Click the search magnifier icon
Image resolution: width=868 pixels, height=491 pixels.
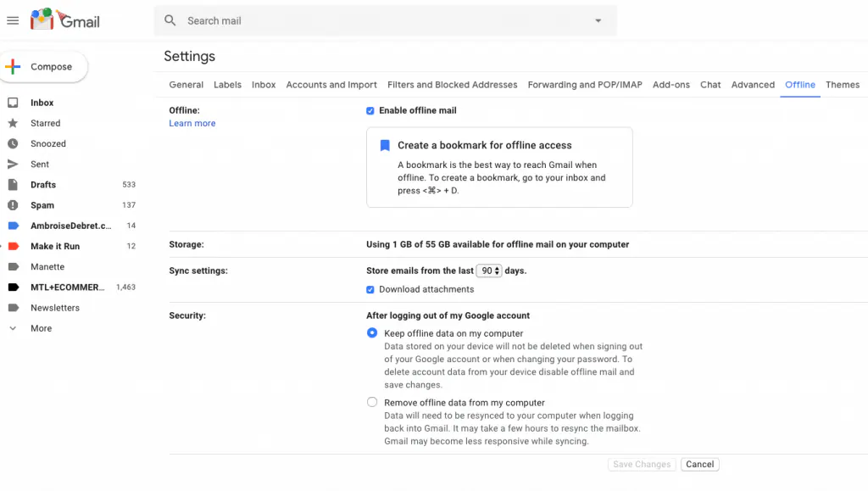pos(170,20)
